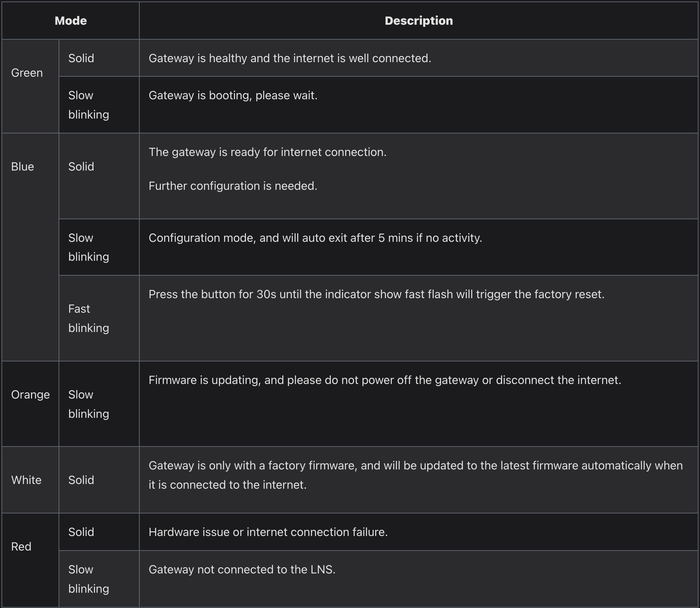This screenshot has height=608, width=700.
Task: Click Blue's Slow blinking cell
Action: pos(99,247)
